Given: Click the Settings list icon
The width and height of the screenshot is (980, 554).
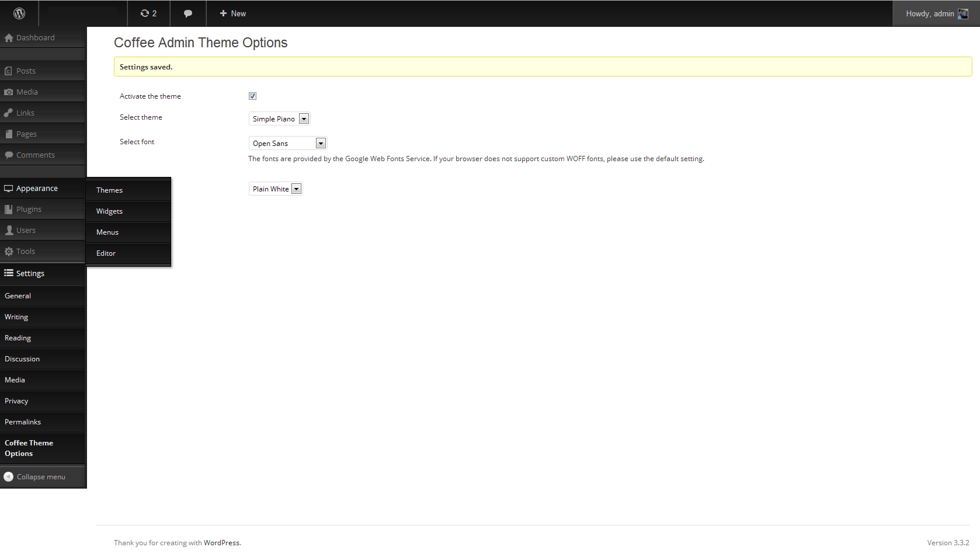Looking at the screenshot, I should click(x=9, y=273).
